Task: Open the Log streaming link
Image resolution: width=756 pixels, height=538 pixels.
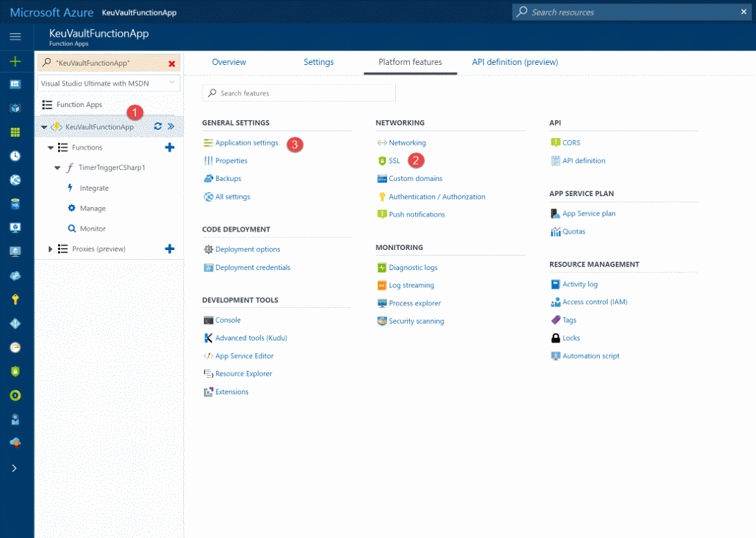Action: coord(411,285)
